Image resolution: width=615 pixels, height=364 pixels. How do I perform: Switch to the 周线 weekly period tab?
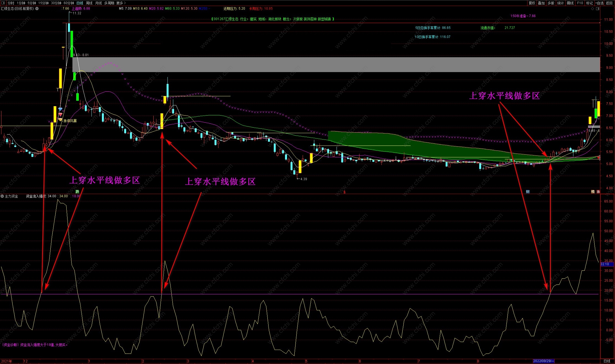tap(89, 3)
